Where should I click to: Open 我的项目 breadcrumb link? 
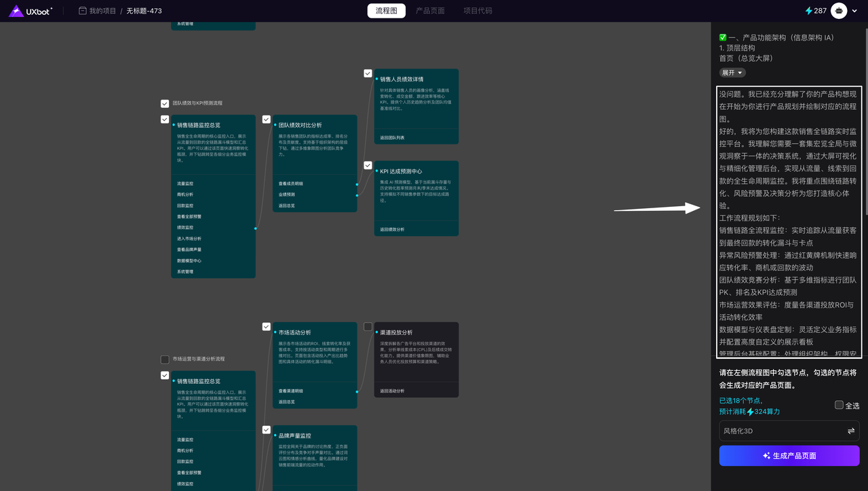(102, 11)
